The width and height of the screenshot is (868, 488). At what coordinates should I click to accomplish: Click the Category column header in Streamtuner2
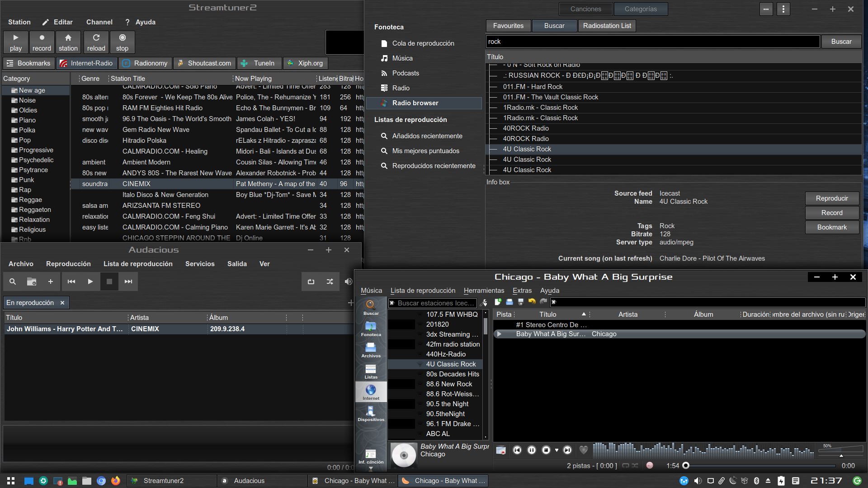click(x=36, y=79)
